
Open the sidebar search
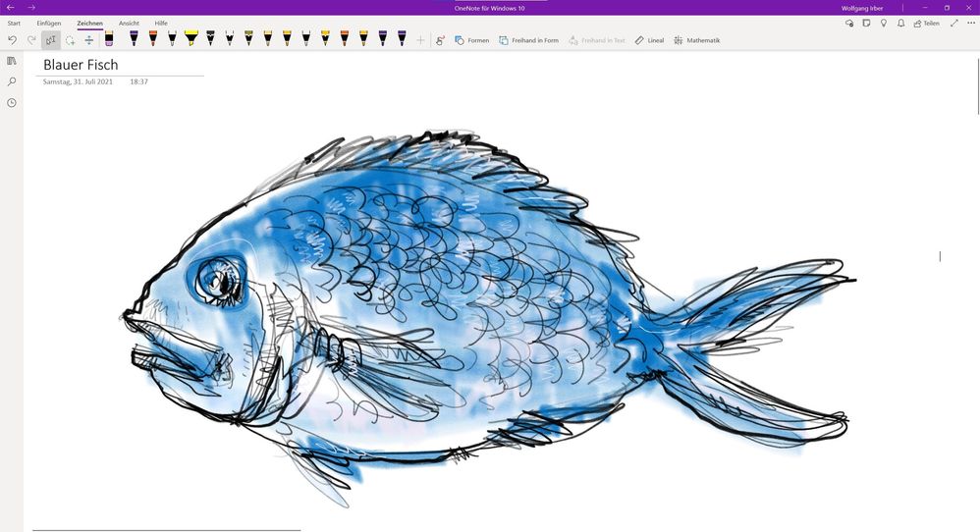click(x=11, y=81)
